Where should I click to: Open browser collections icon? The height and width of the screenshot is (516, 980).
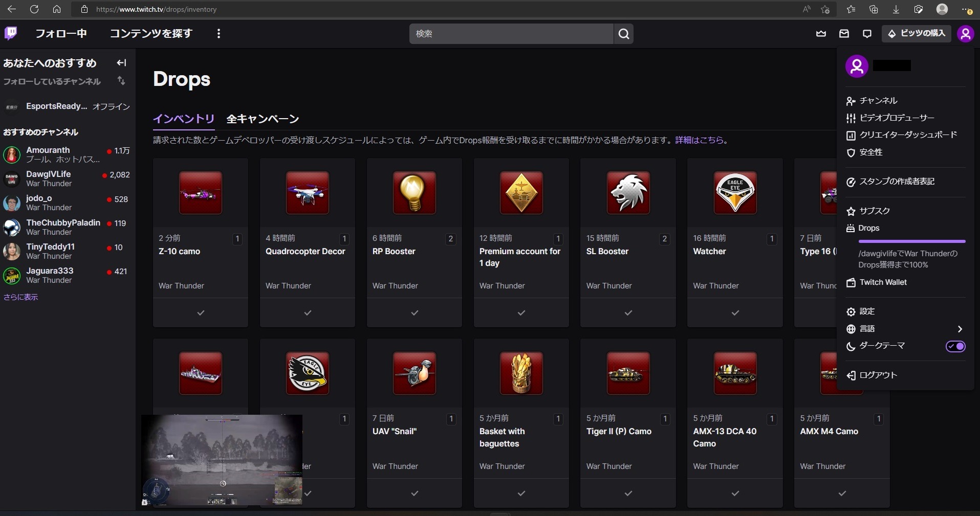click(874, 9)
